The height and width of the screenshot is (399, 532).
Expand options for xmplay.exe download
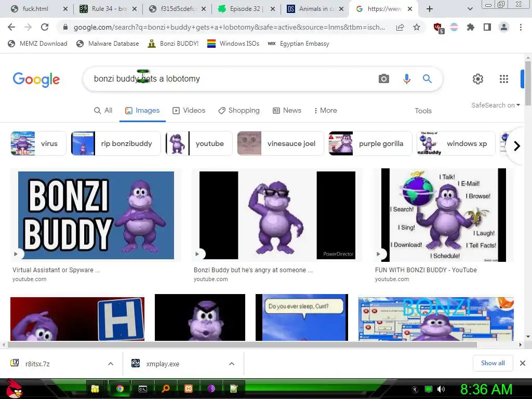tap(232, 364)
